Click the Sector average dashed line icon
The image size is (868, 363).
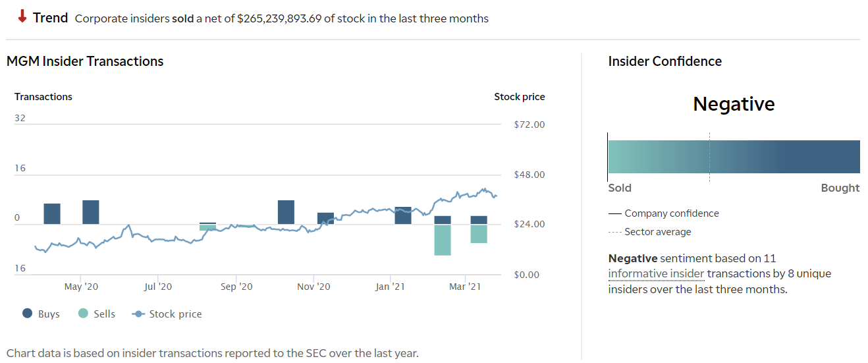pos(614,232)
